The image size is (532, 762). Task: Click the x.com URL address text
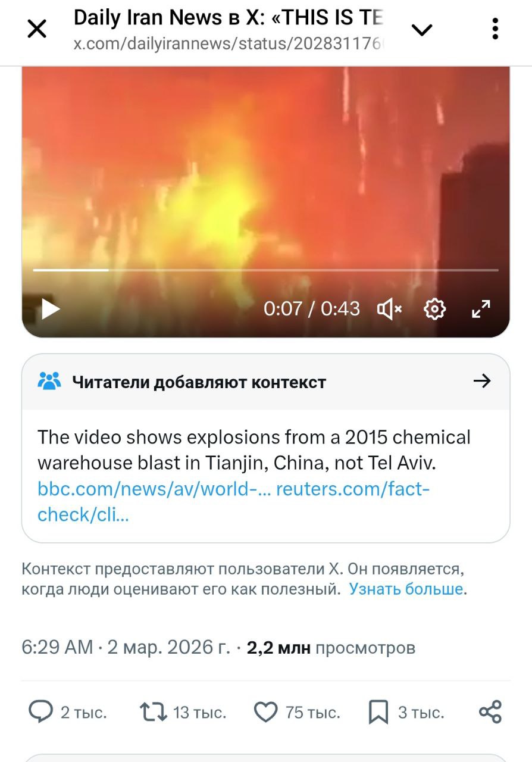(x=229, y=45)
